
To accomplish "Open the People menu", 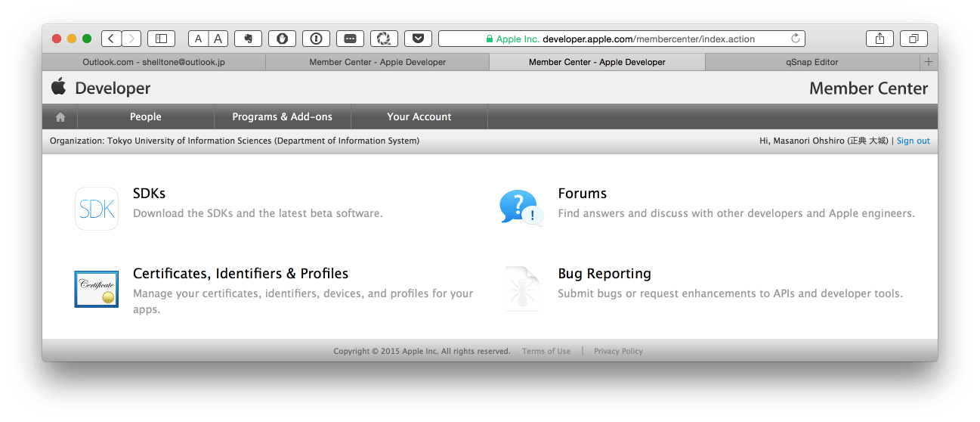I will [x=146, y=116].
